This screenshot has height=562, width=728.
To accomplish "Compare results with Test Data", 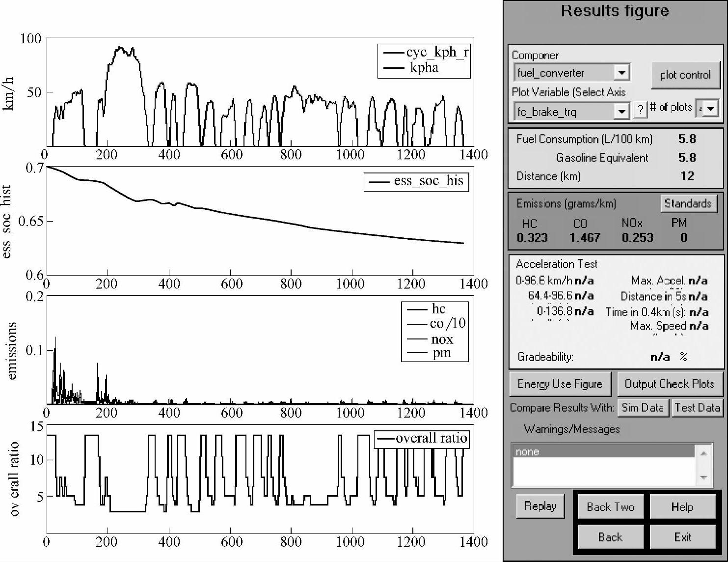I will (697, 407).
